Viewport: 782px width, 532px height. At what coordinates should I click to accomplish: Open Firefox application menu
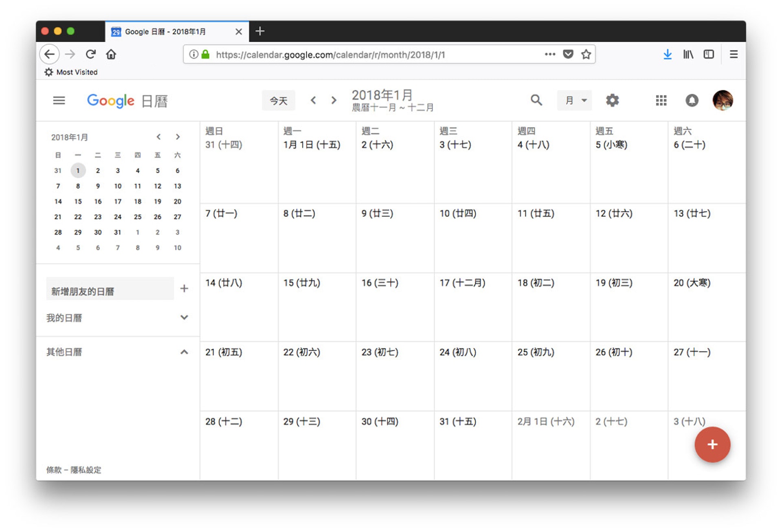(x=734, y=54)
